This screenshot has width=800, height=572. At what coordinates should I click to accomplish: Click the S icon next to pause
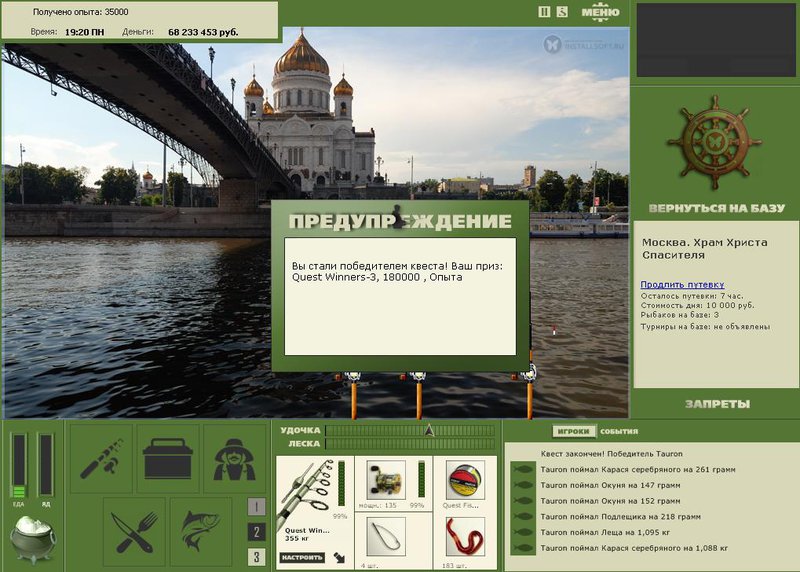(x=562, y=12)
